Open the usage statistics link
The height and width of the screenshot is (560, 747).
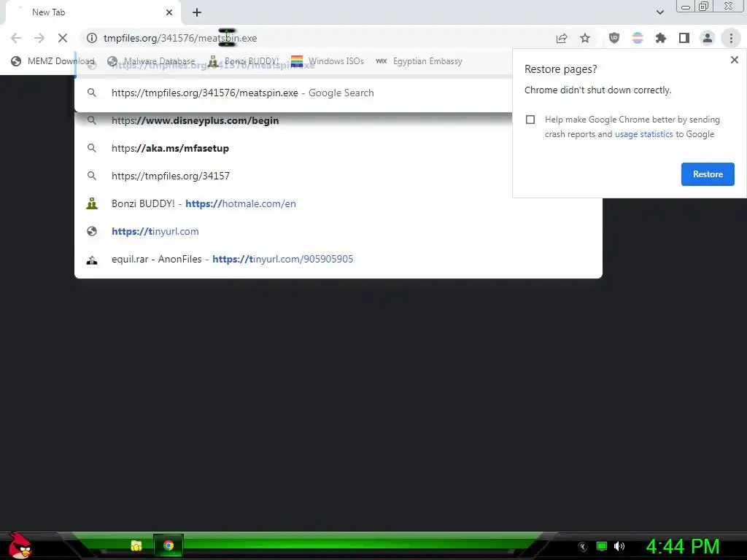click(643, 134)
